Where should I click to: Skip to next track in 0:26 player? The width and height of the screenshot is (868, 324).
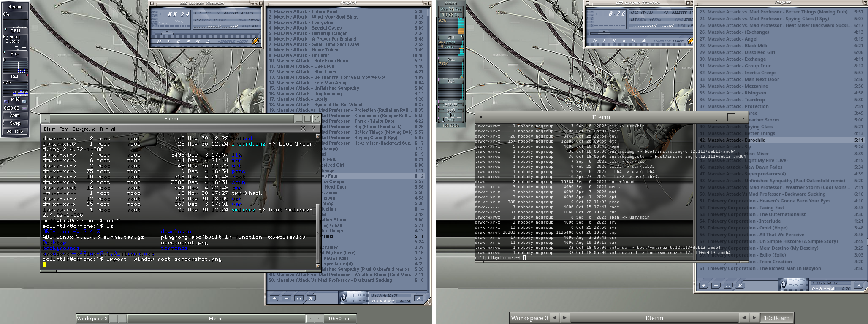point(633,40)
